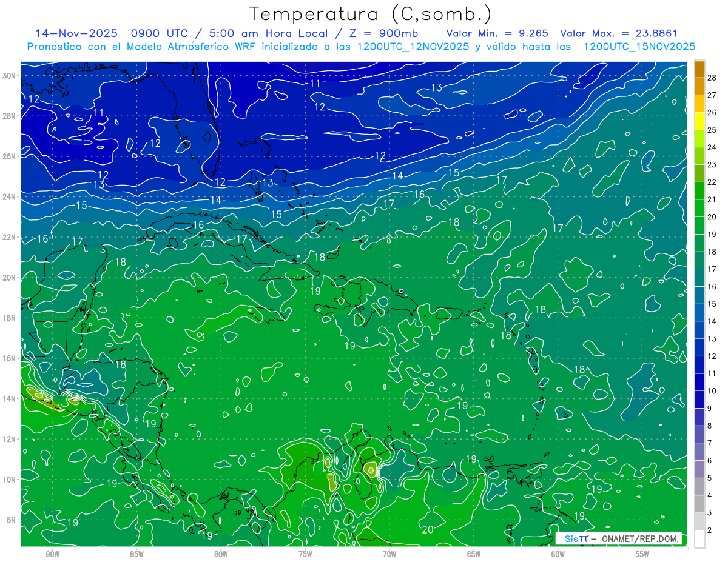The height and width of the screenshot is (562, 728).
Task: Click the "70W" longitude axis label
Action: click(389, 554)
